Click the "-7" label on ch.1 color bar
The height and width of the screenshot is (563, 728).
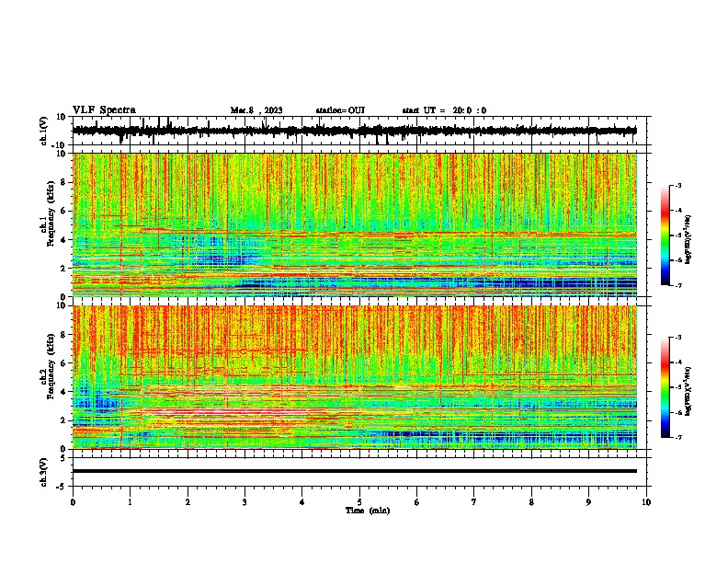(x=677, y=285)
